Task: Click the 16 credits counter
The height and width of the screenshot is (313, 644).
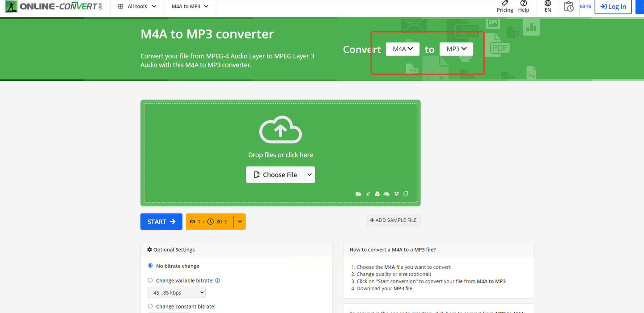Action: 585,6
